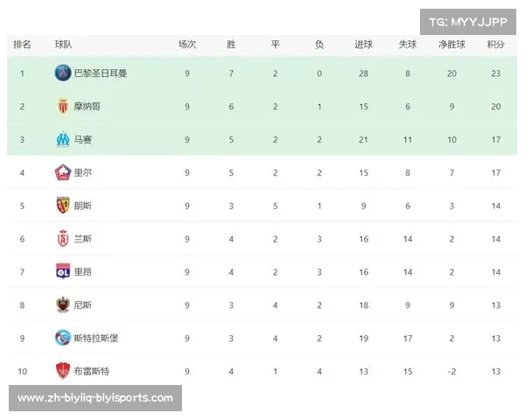
Task: Select the Marseille team logo
Action: (x=63, y=139)
